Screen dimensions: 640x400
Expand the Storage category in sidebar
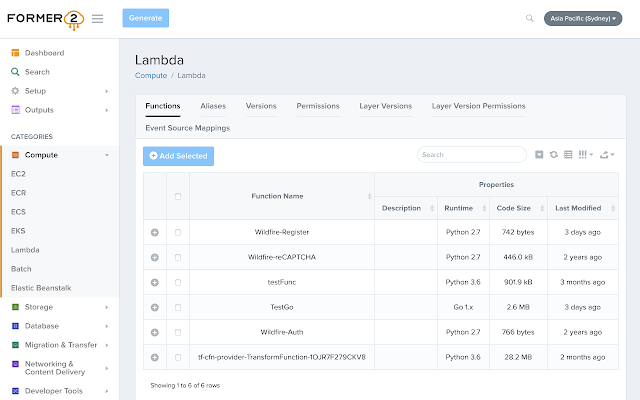click(x=60, y=307)
